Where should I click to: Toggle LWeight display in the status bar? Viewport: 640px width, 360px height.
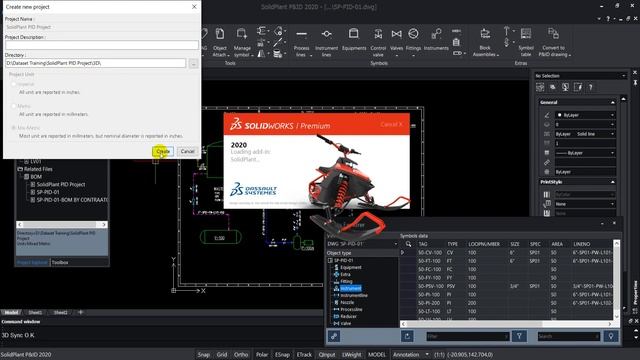(x=352, y=355)
